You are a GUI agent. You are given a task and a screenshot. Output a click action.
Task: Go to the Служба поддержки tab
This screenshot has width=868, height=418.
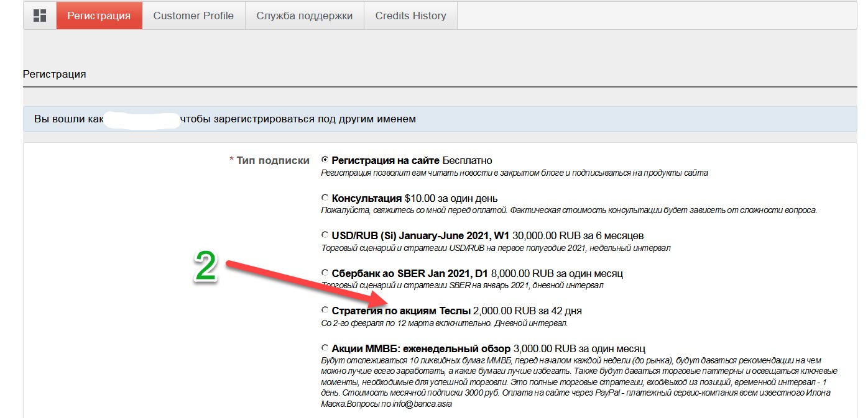pyautogui.click(x=304, y=16)
